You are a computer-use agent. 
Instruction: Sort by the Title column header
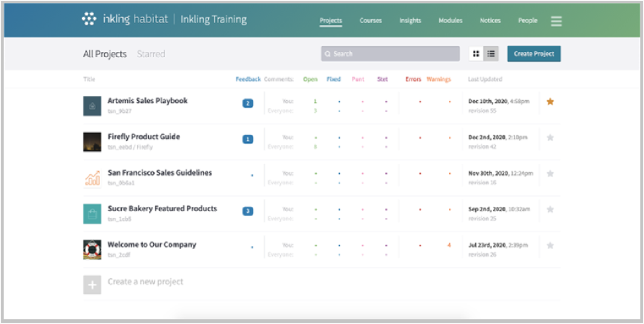click(x=89, y=80)
